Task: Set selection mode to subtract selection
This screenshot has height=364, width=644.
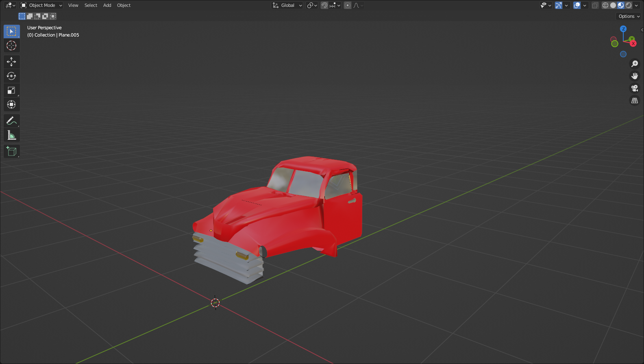Action: 37,16
